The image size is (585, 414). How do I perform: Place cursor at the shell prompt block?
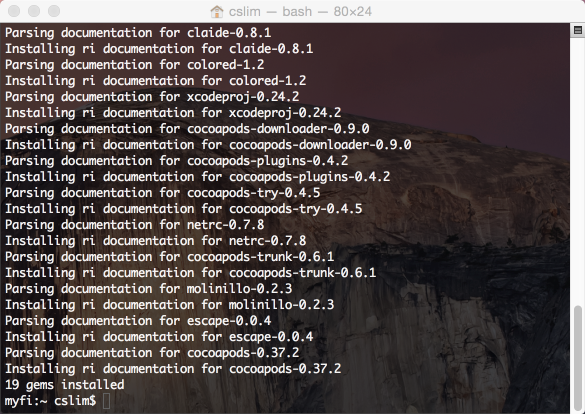pyautogui.click(x=106, y=401)
